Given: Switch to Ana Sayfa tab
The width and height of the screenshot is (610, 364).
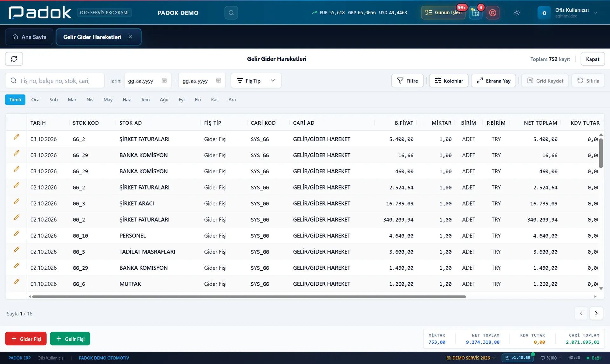Looking at the screenshot, I should tap(29, 37).
